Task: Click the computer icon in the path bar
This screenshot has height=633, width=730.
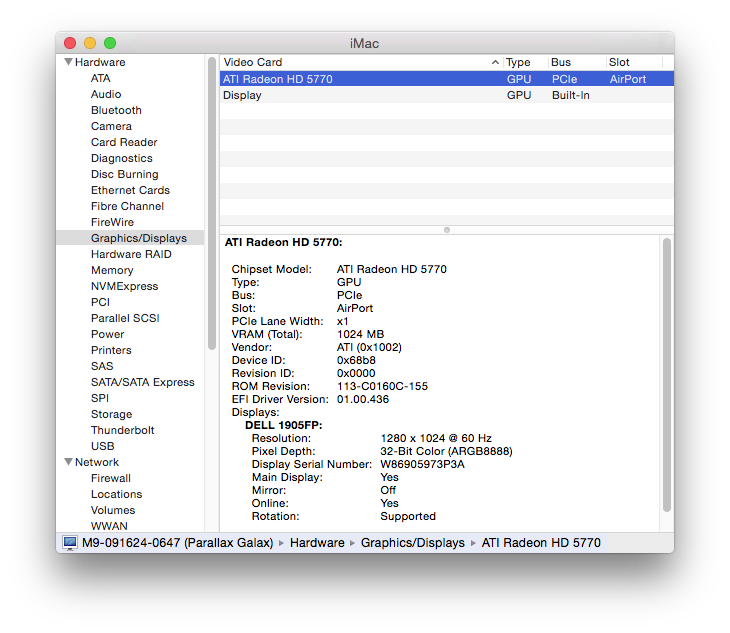Action: click(x=70, y=543)
